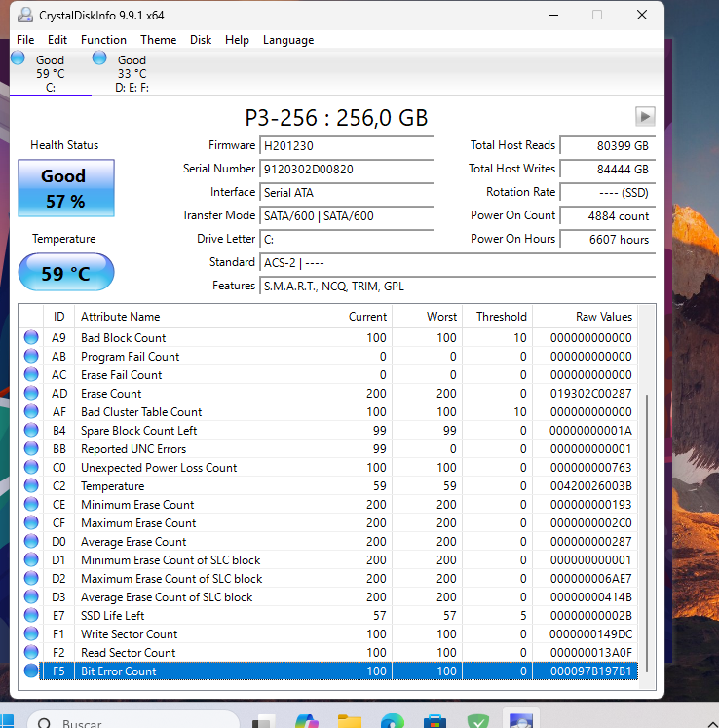Click the status icon in the C2 Temperature row

[x=31, y=485]
